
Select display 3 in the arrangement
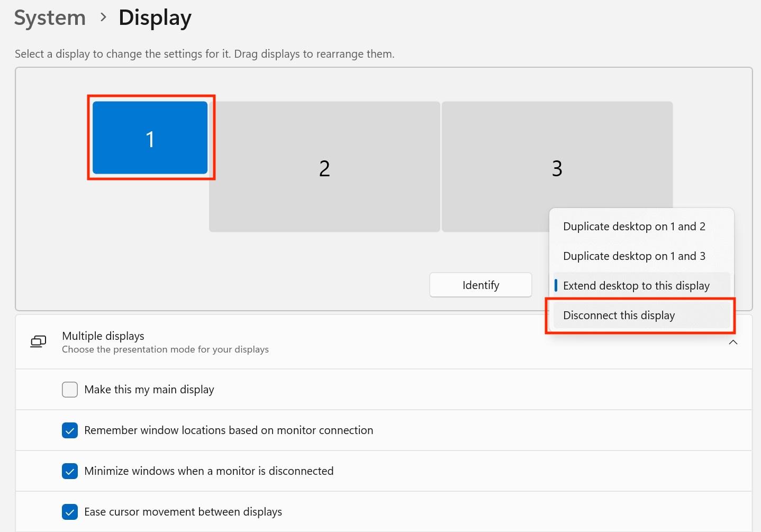pos(557,168)
